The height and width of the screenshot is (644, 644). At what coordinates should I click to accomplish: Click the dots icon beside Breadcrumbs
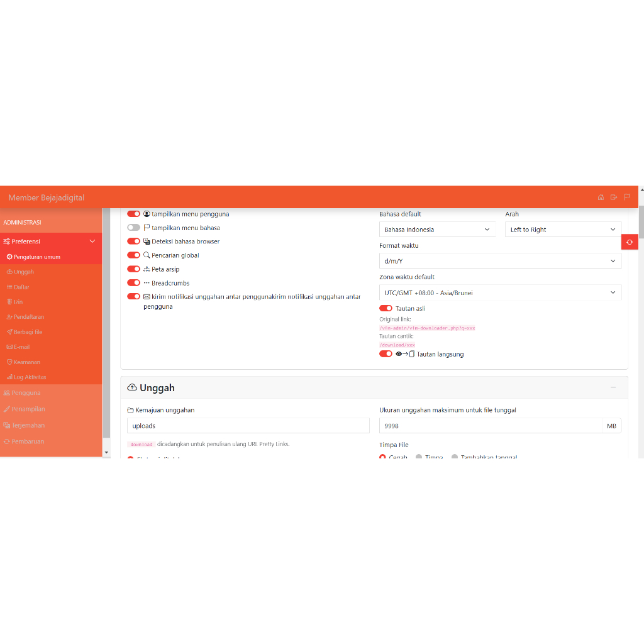[x=147, y=283]
